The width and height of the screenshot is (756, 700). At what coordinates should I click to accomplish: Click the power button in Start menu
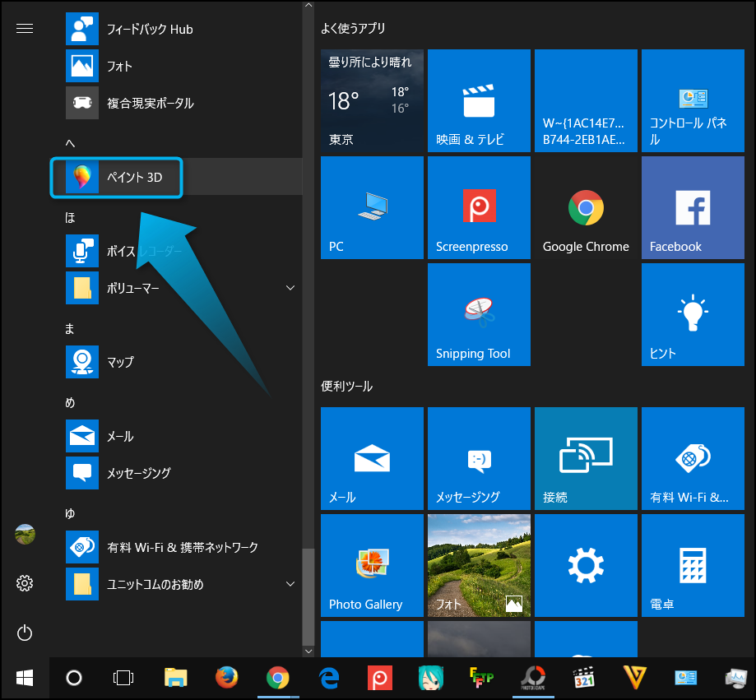[x=25, y=632]
